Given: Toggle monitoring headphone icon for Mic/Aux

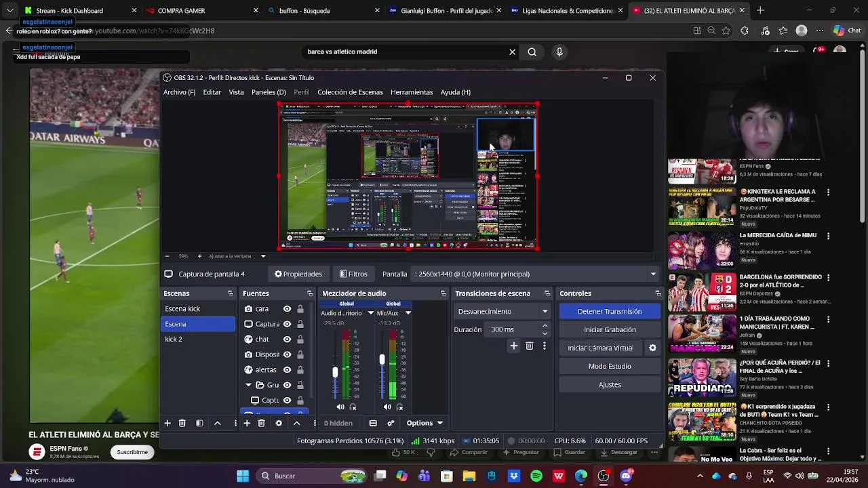Looking at the screenshot, I should point(399,407).
